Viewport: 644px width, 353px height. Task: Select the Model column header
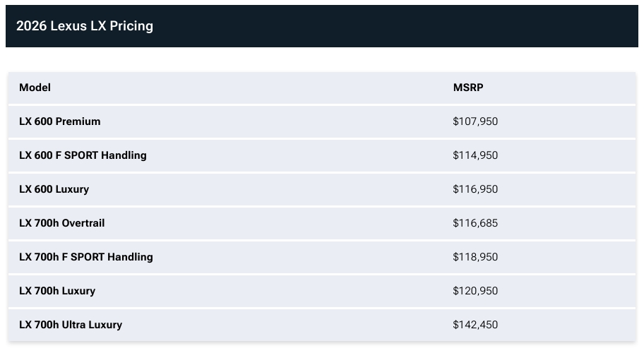point(35,88)
